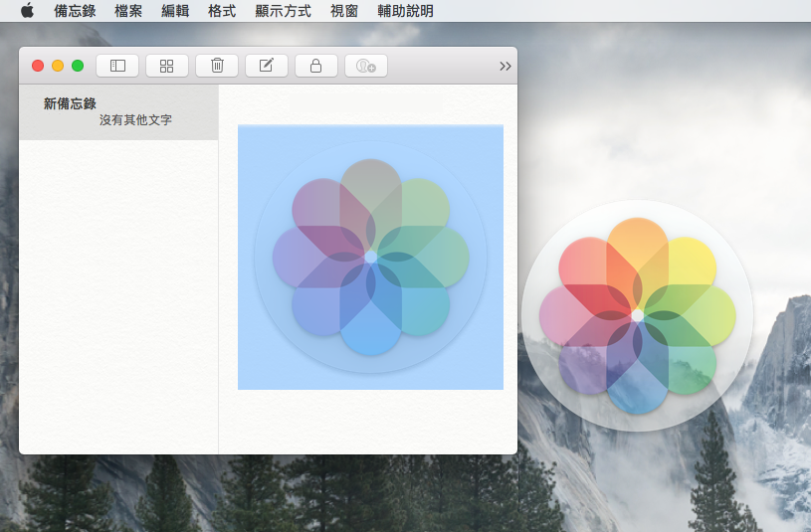
Task: Close the Notes window
Action: (38, 66)
